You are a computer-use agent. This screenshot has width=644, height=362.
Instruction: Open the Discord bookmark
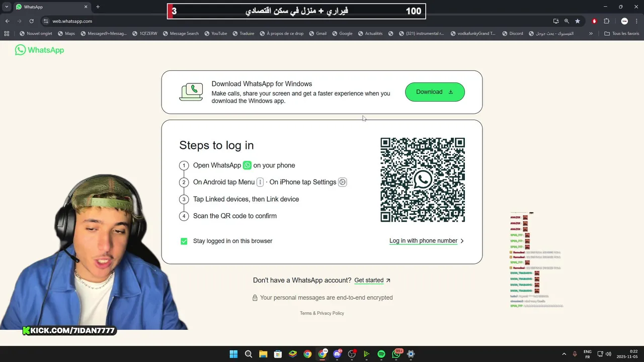pyautogui.click(x=512, y=34)
